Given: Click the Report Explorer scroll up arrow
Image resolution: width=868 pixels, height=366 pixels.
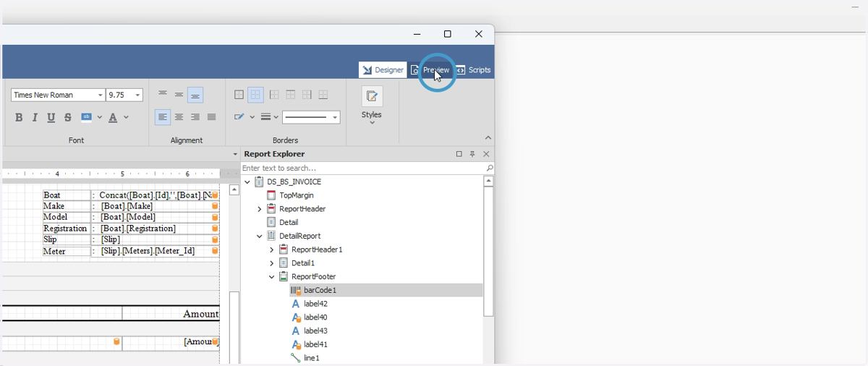Looking at the screenshot, I should [489, 182].
